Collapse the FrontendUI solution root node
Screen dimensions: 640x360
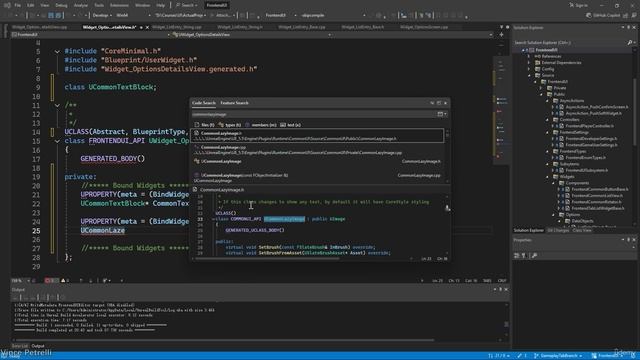523,50
